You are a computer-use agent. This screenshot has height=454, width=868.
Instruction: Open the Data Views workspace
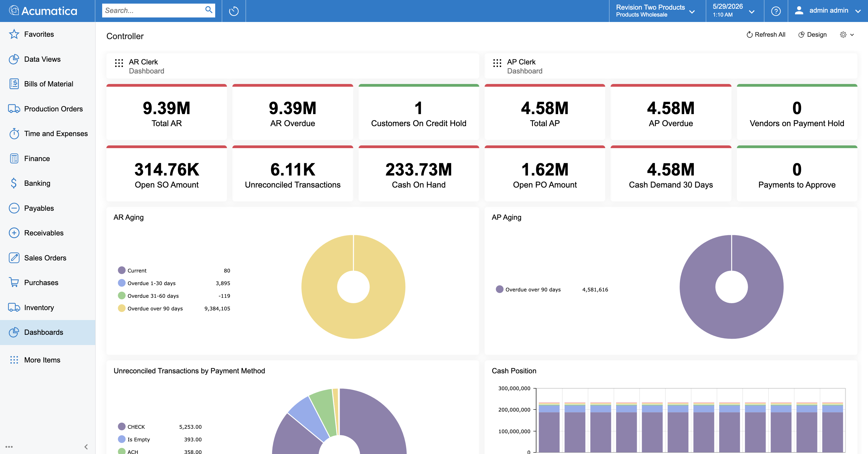click(48, 59)
